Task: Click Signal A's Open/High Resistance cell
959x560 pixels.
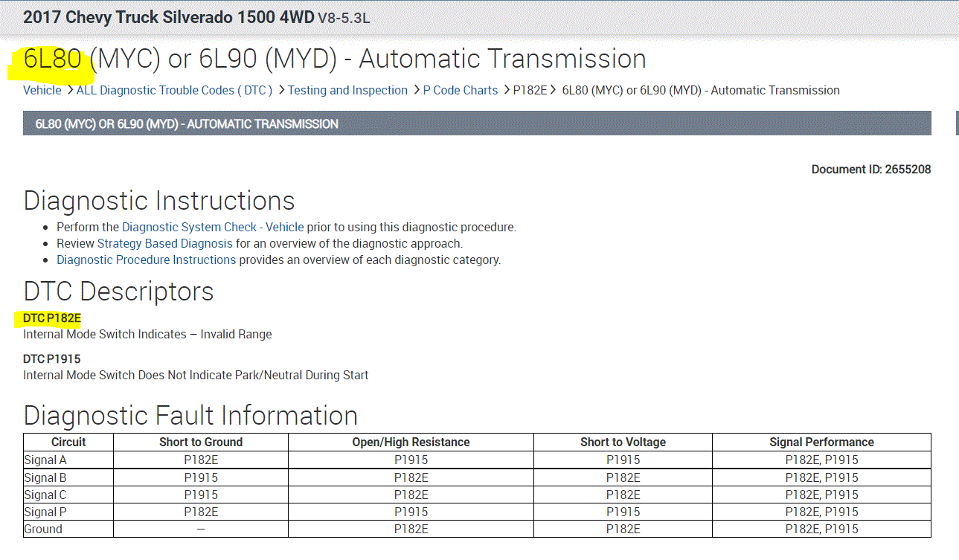Action: [411, 460]
